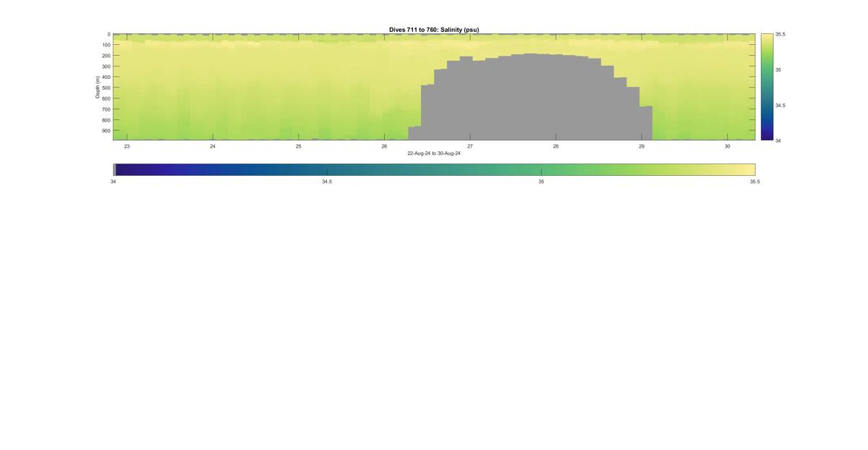Image resolution: width=868 pixels, height=450 pixels.
Task: Click x-axis tick label "29"
Action: tap(642, 146)
